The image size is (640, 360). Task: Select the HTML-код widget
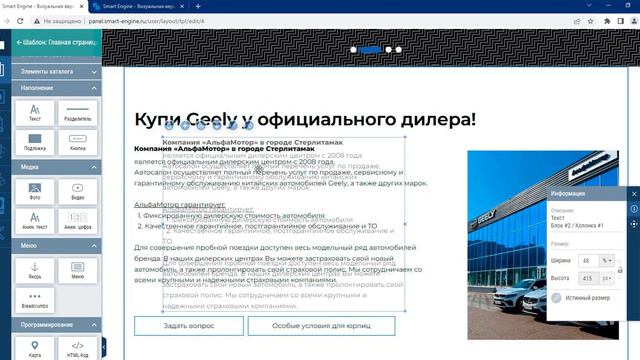[x=78, y=349]
